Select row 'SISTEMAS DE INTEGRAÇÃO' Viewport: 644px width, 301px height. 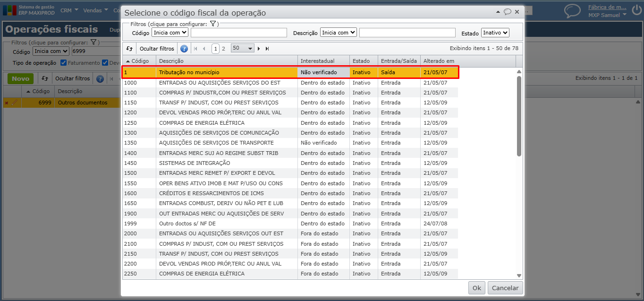pos(290,163)
